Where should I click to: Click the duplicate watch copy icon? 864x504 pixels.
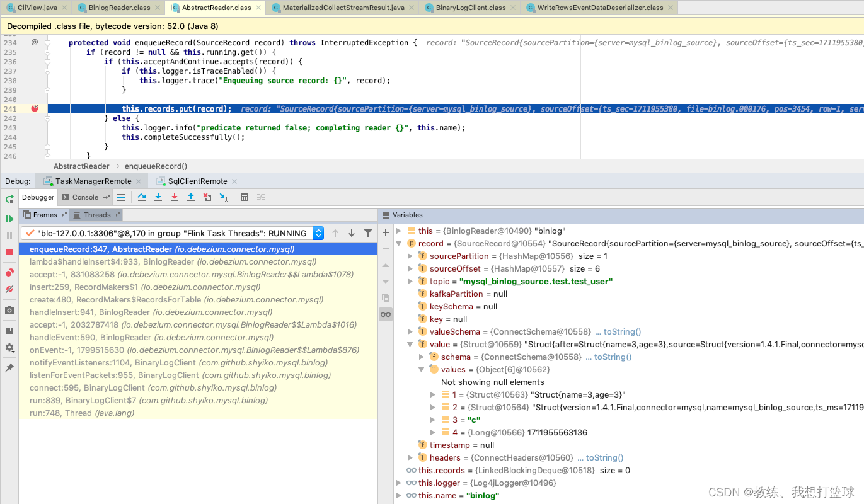(386, 297)
